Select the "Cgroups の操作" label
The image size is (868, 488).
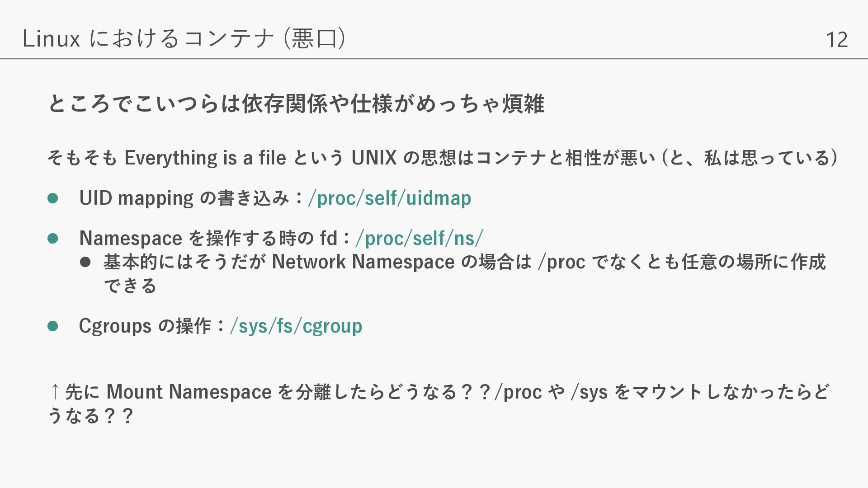point(145,326)
